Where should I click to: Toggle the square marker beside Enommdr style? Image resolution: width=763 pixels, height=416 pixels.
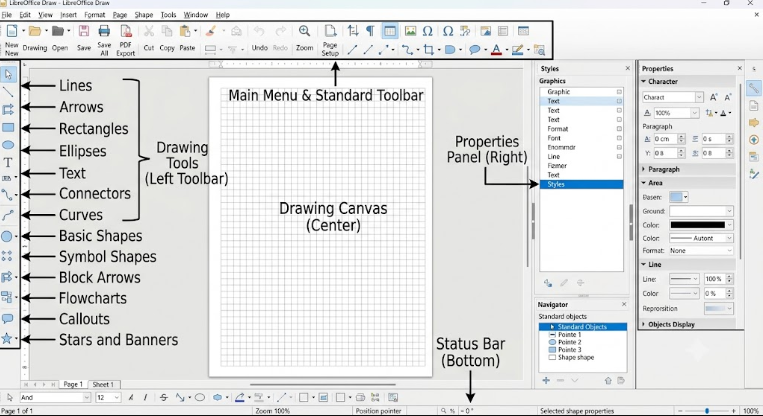pyautogui.click(x=619, y=147)
